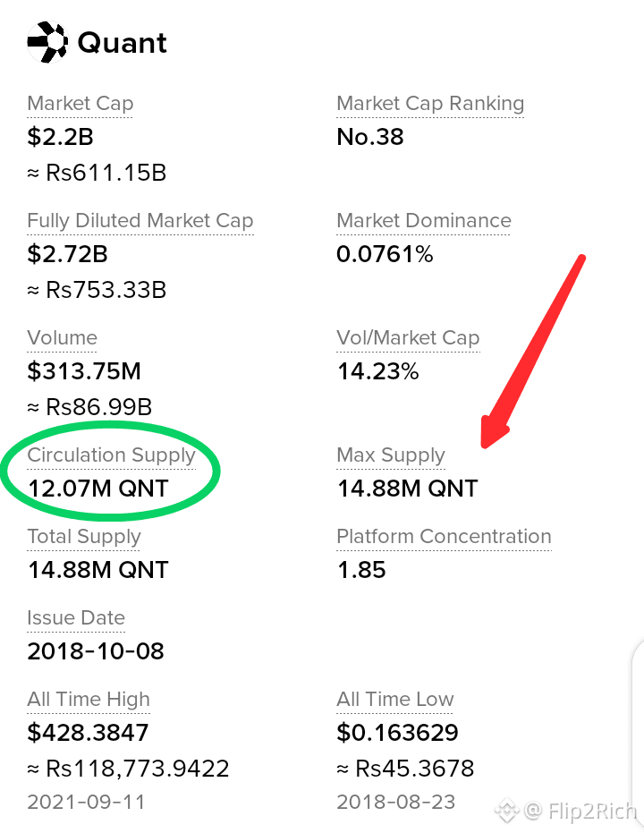Tap the Issue Date label
The height and width of the screenshot is (833, 644).
[x=76, y=618]
